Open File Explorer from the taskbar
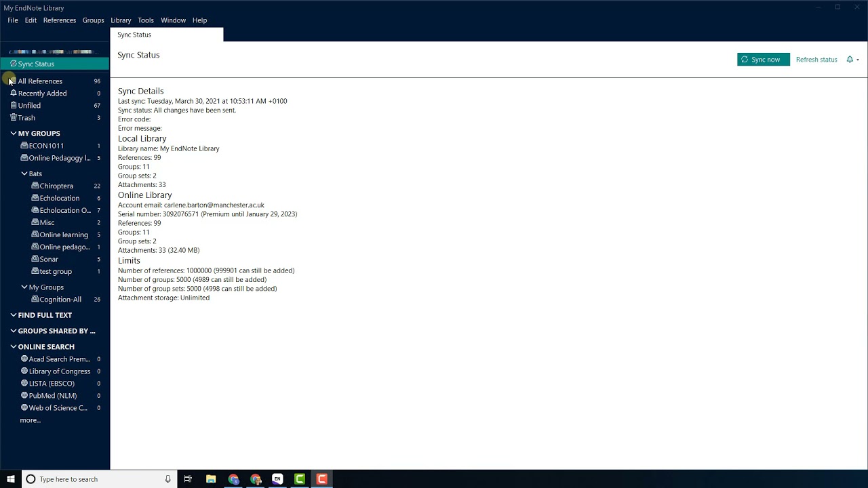This screenshot has width=868, height=488. [211, 479]
